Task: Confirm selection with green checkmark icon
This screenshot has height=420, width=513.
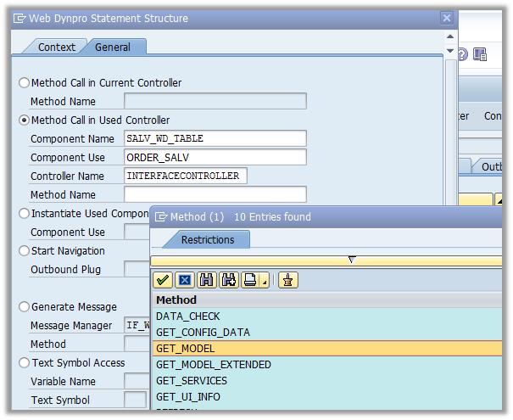Action: (163, 280)
